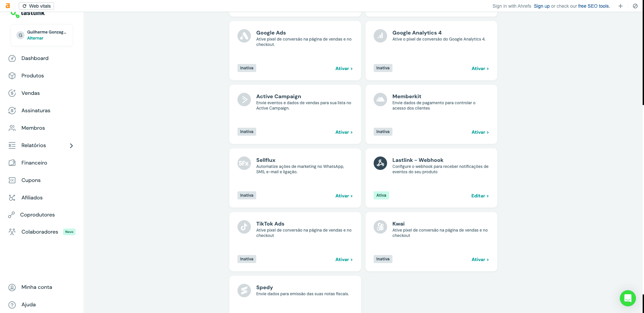Click the Memberkit cloud logo icon

tap(380, 100)
